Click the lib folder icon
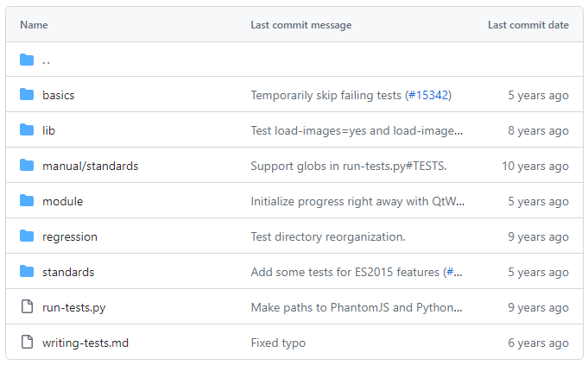This screenshot has width=588, height=365. click(x=27, y=130)
